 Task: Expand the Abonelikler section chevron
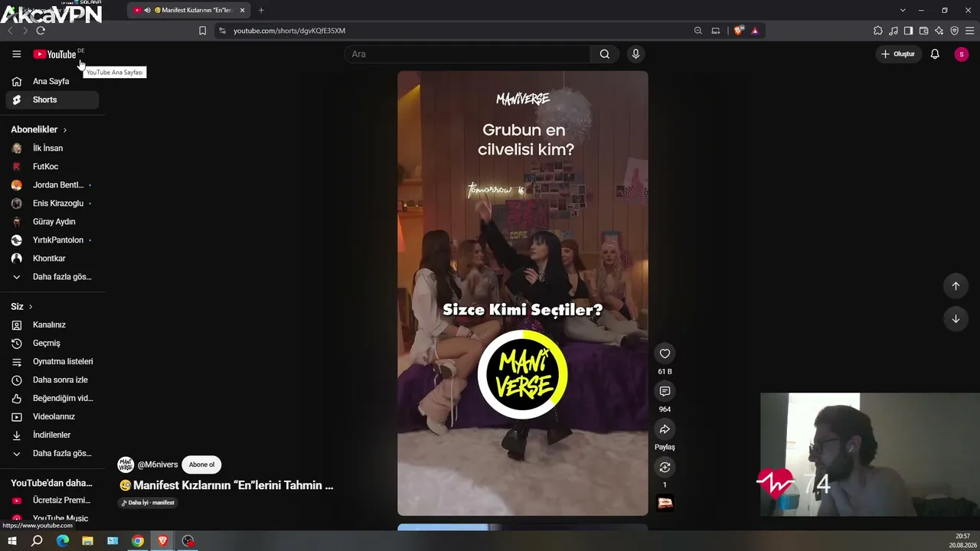point(65,130)
